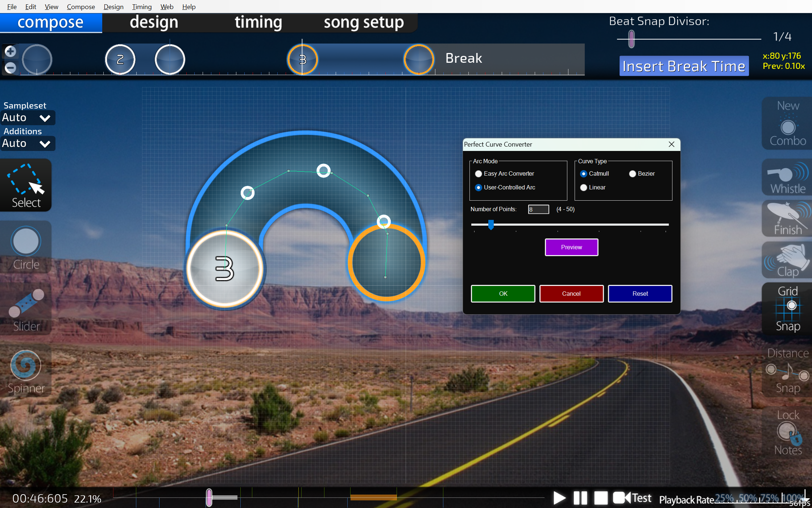
Task: Activate the Select tool
Action: (x=26, y=185)
